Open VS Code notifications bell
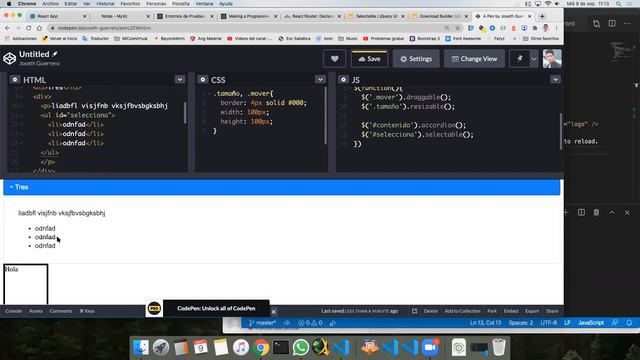This screenshot has width=640, height=360. coord(629,323)
